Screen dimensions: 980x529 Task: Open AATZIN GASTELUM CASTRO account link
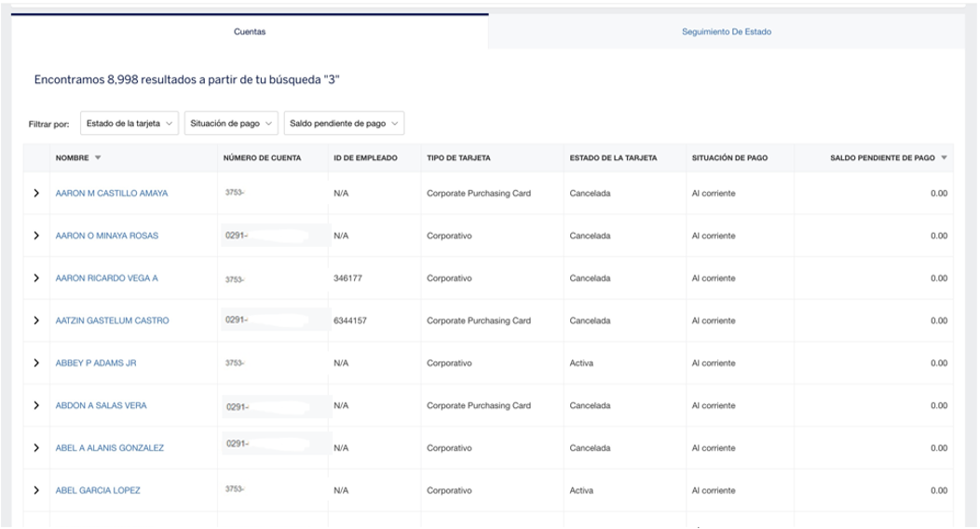click(112, 320)
